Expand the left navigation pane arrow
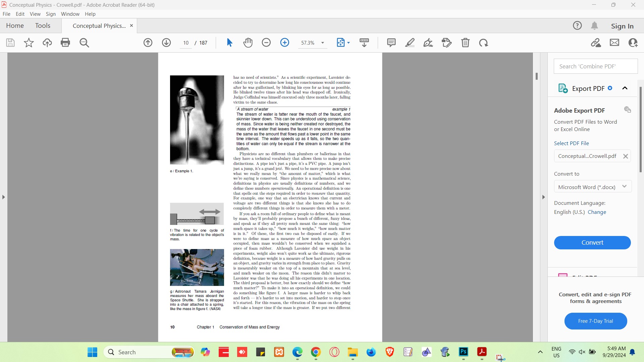This screenshot has width=644, height=362. click(x=4, y=197)
